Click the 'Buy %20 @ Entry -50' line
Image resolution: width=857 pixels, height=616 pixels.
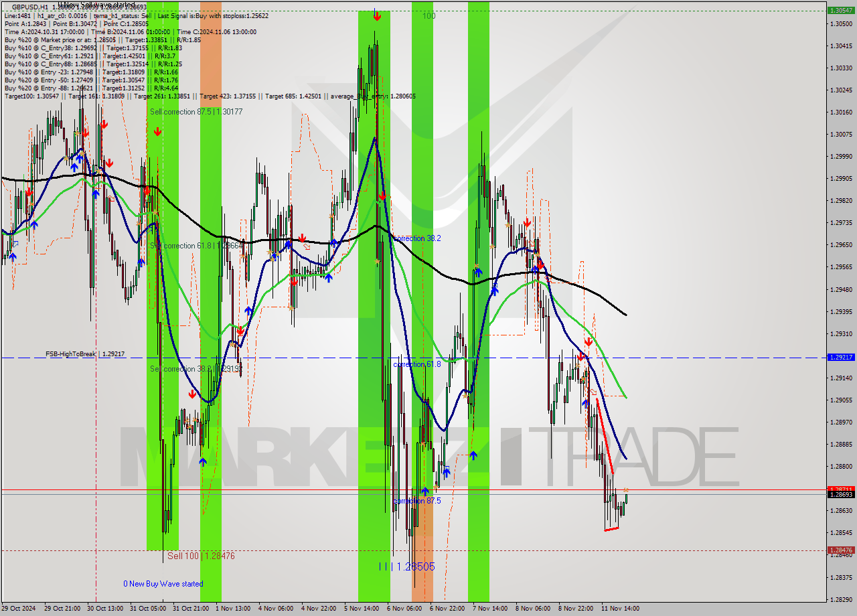point(91,80)
